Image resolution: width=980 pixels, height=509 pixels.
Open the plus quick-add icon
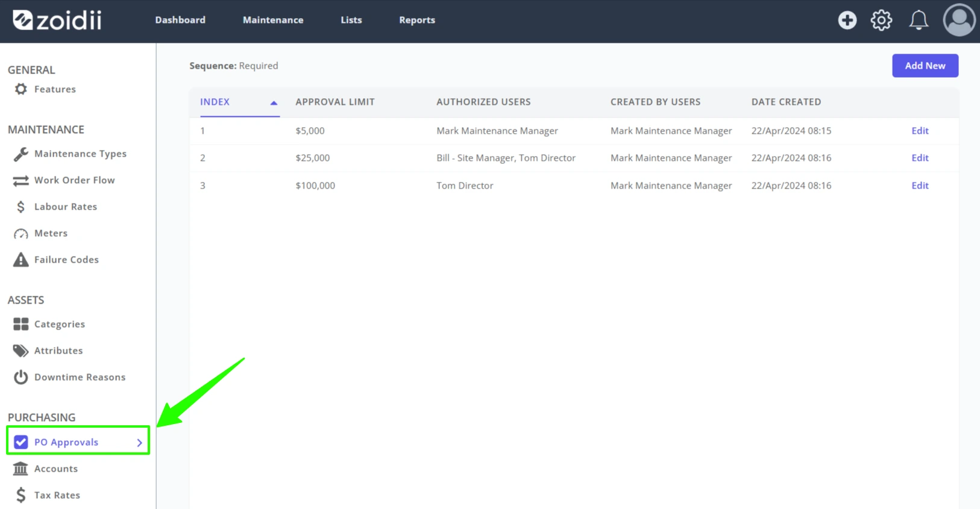[x=847, y=20]
